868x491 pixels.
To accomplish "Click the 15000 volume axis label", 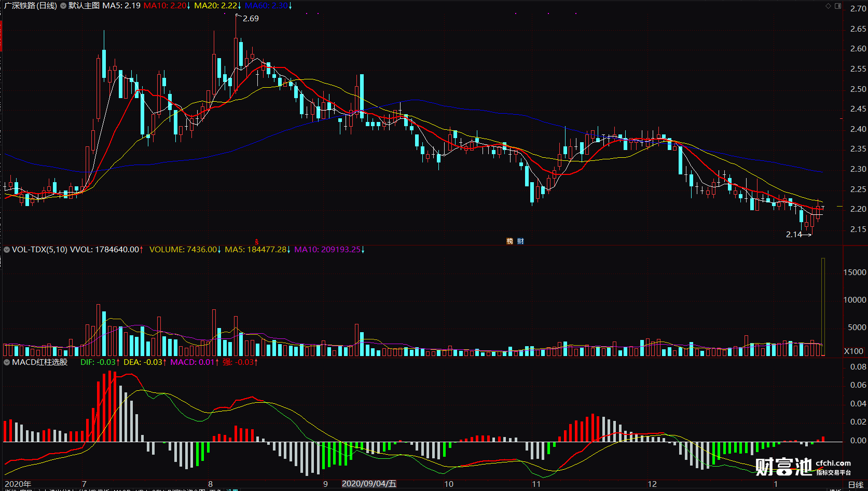I will tap(855, 272).
